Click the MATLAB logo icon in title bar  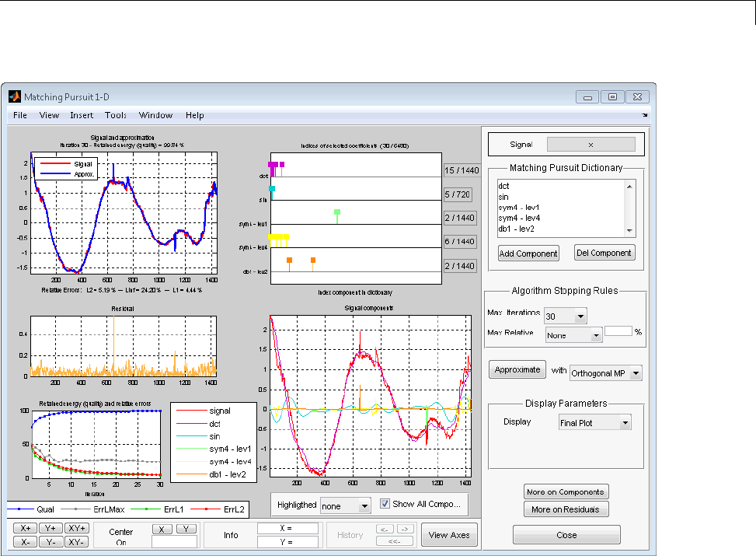(13, 97)
